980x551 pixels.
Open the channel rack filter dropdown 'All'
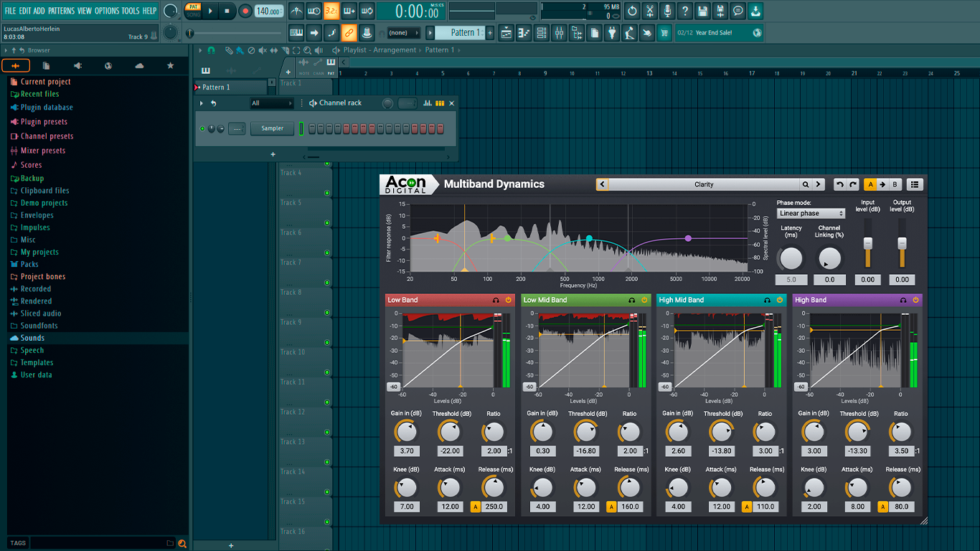pos(272,103)
